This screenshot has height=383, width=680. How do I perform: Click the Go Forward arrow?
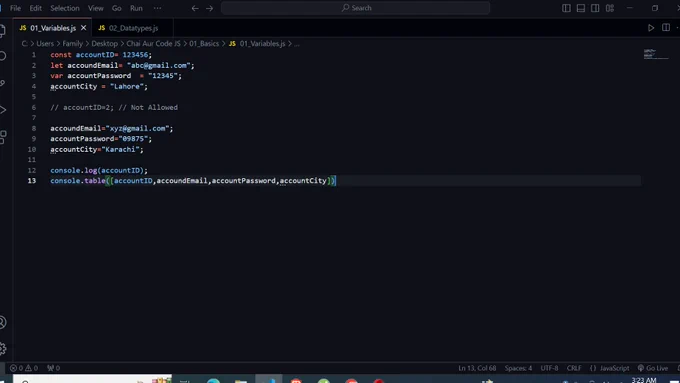(209, 8)
